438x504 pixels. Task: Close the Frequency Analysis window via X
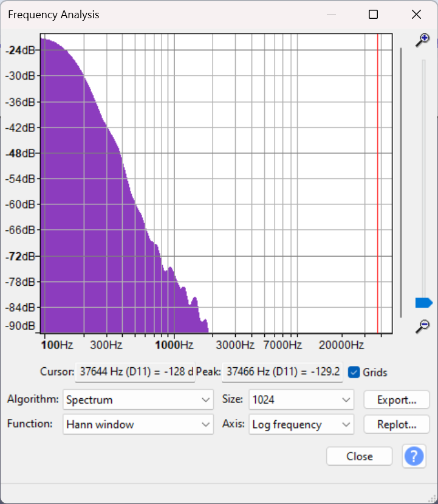416,15
